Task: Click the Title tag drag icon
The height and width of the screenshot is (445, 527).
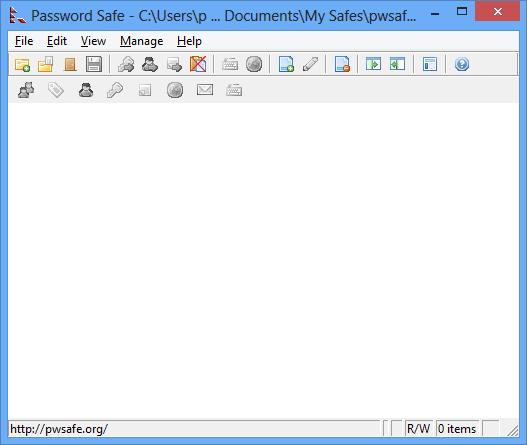Action: point(56,90)
